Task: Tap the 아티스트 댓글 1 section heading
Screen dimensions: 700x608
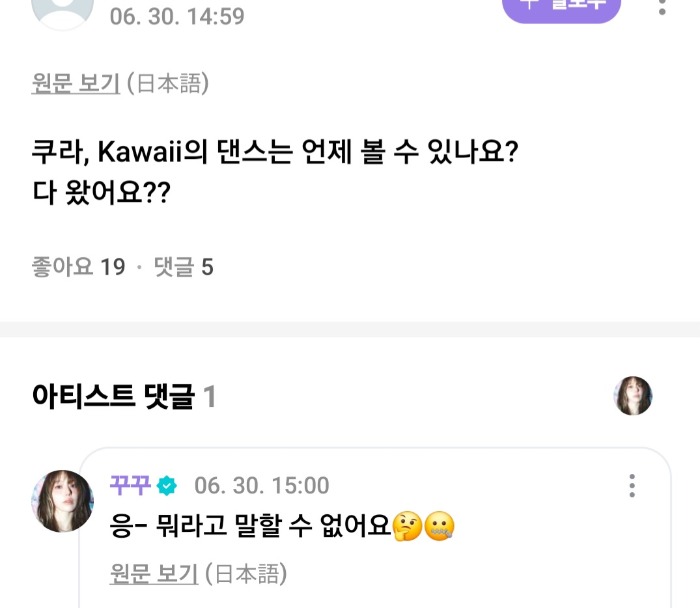Action: 124,396
